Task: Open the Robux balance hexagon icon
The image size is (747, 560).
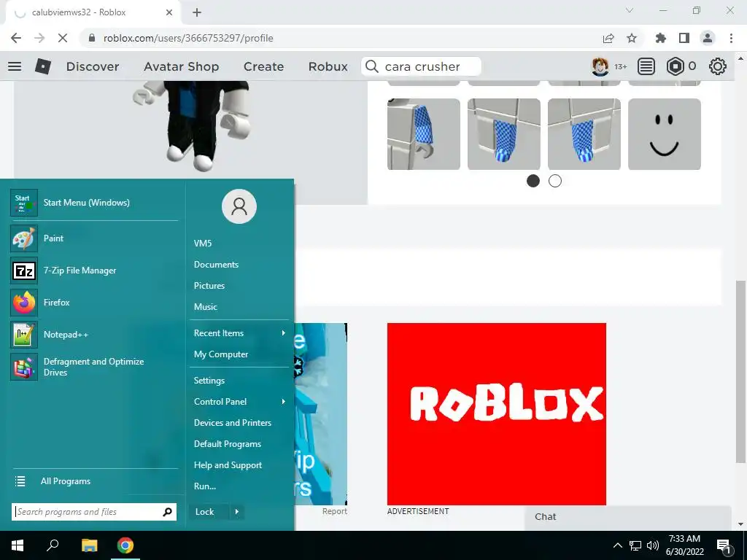Action: point(675,66)
